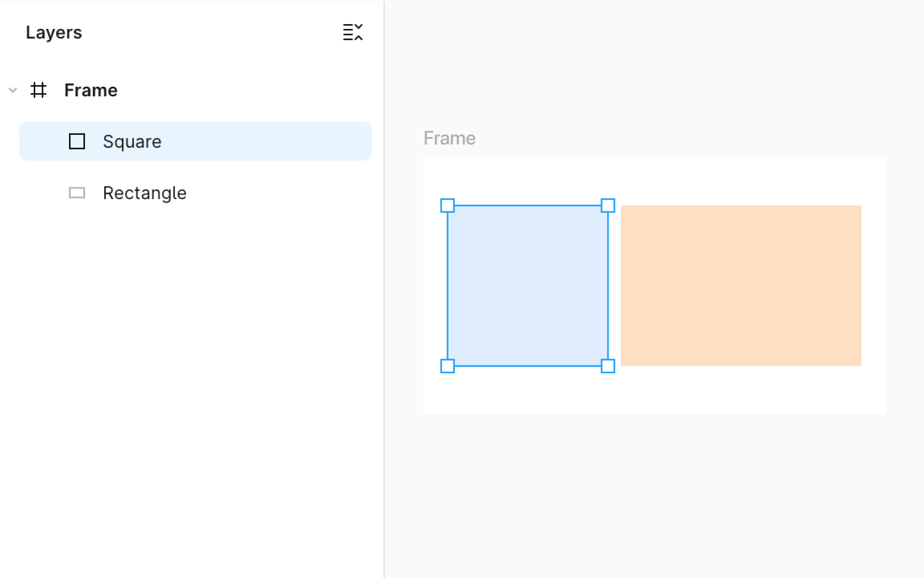Expand the layers options via collapse icon
924x578 pixels.
coord(352,32)
